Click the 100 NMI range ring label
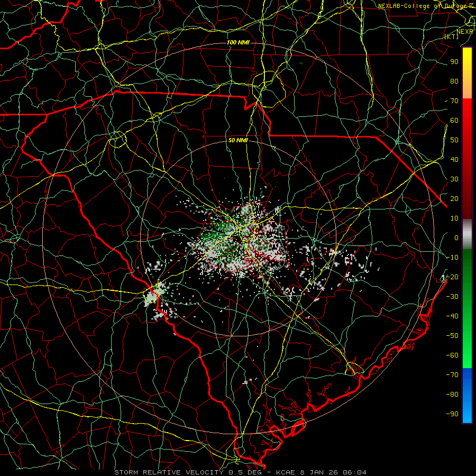This screenshot has width=476, height=476. click(x=238, y=42)
